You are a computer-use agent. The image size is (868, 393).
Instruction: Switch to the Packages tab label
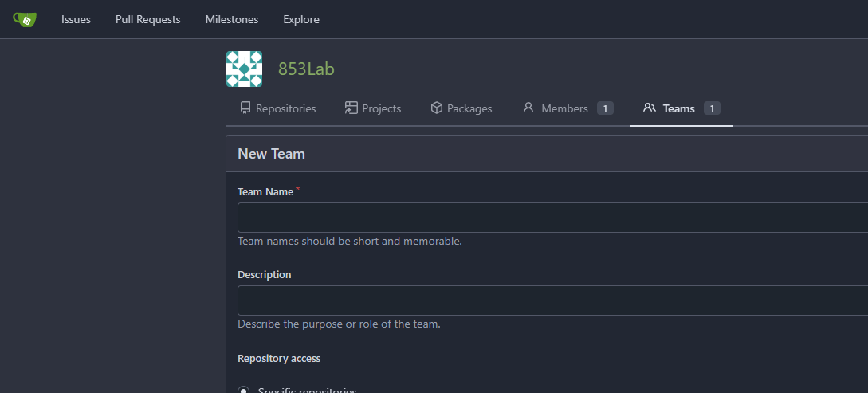tap(469, 108)
